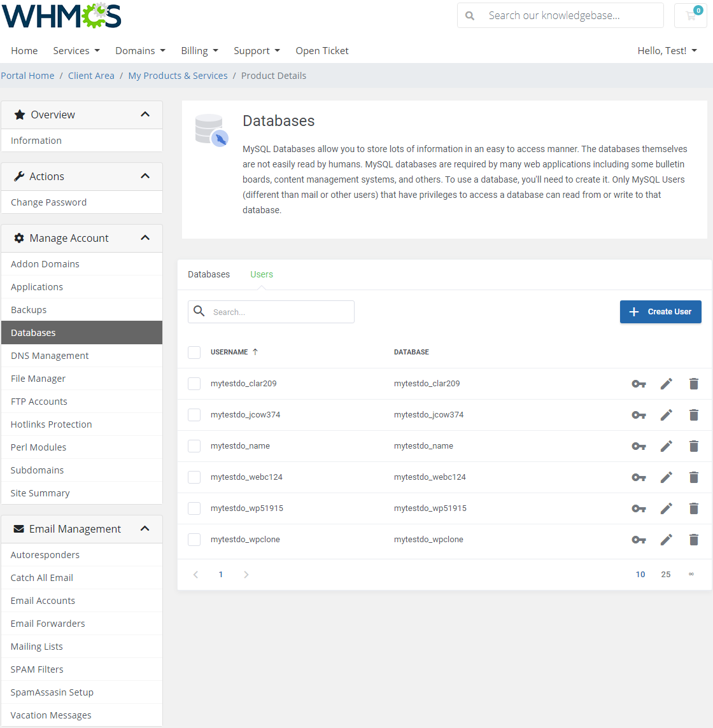Open Email Accounts in the sidebar

pyautogui.click(x=81, y=600)
